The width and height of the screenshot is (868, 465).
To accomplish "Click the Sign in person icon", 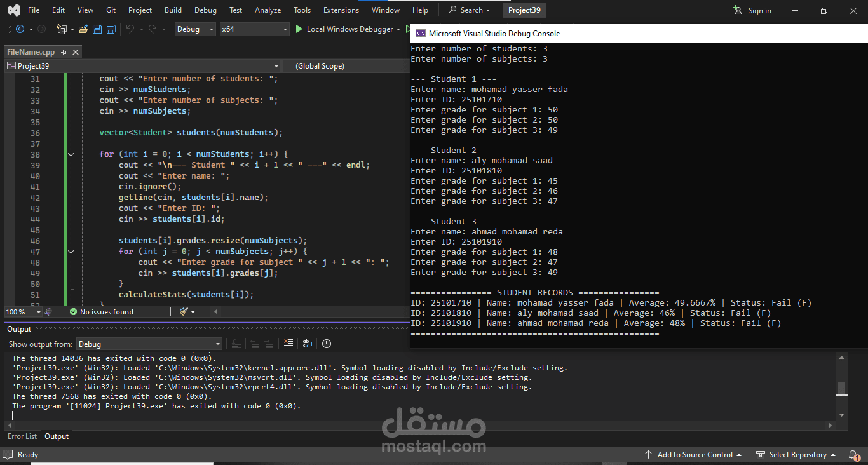I will 738,10.
